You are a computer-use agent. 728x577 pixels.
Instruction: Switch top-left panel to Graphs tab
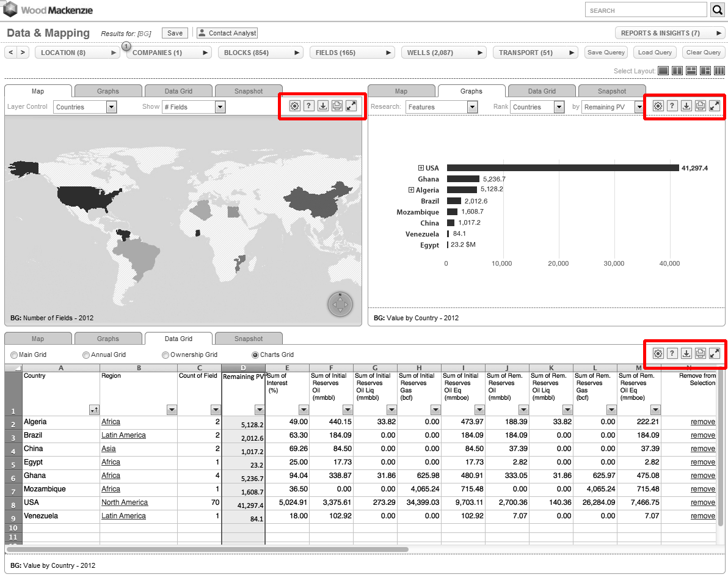tap(108, 91)
